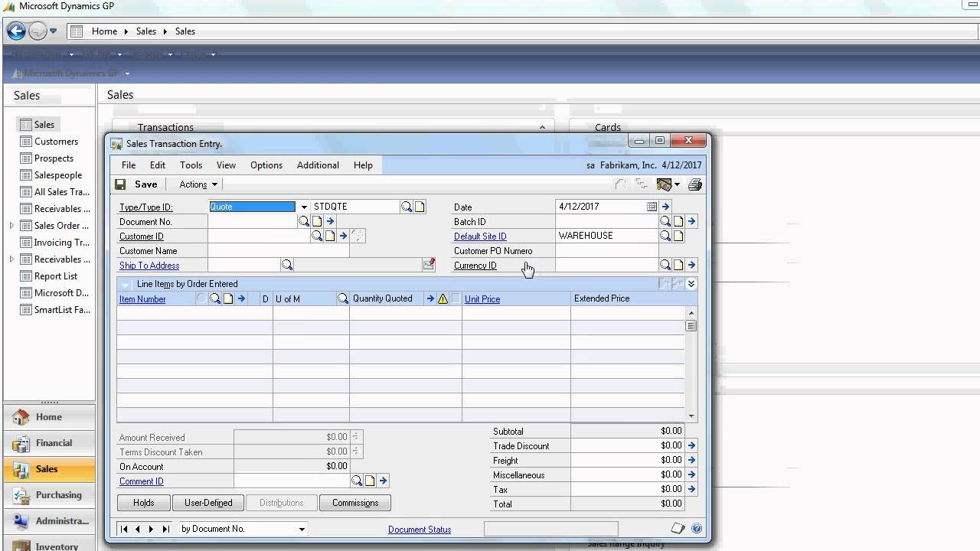Open the Edit menu
Image resolution: width=980 pixels, height=551 pixels.
point(158,165)
